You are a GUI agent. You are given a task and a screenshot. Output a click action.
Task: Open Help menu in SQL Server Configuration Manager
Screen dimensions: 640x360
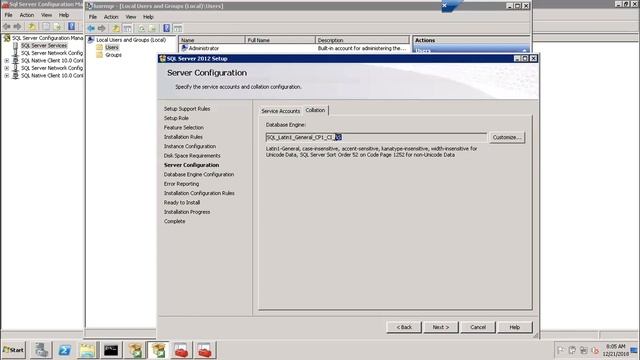64,15
